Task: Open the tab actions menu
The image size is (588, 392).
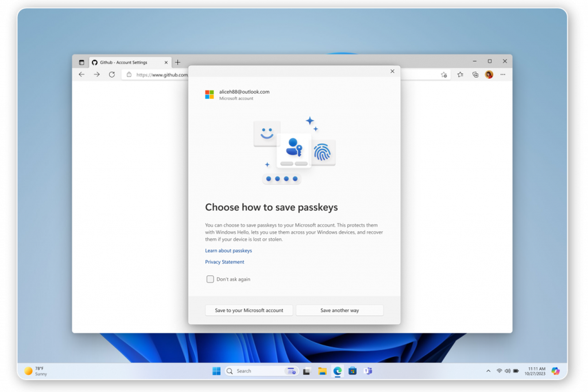Action: tap(82, 62)
